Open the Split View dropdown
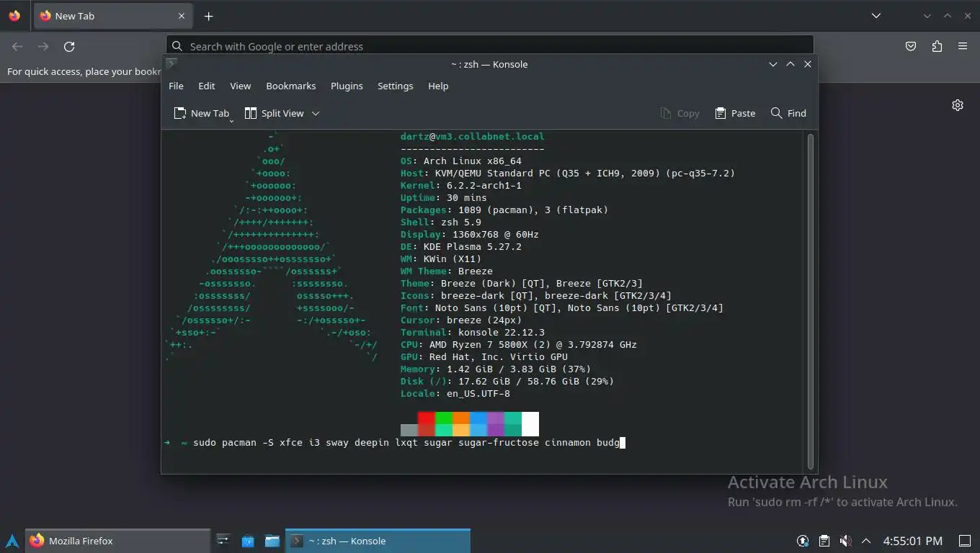This screenshot has height=553, width=980. click(x=316, y=113)
